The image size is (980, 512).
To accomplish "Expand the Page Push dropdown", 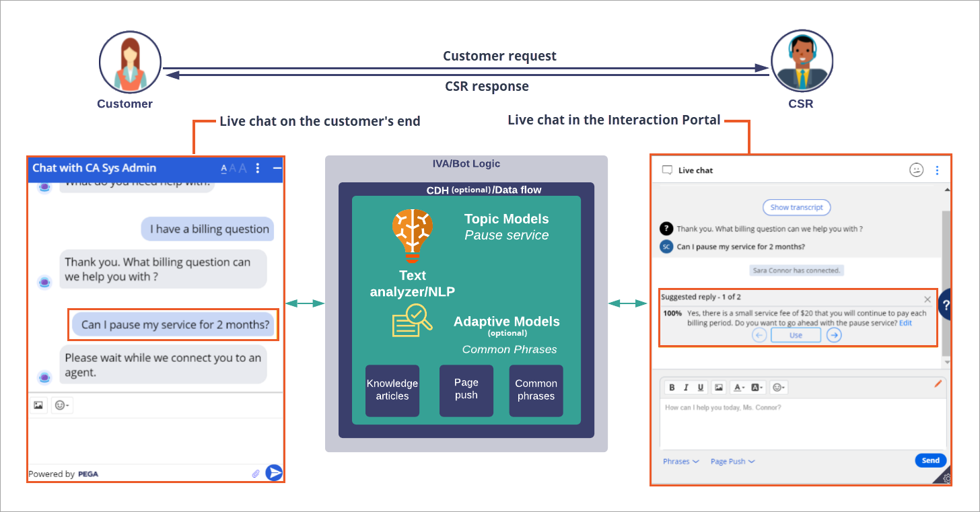I will tap(732, 462).
